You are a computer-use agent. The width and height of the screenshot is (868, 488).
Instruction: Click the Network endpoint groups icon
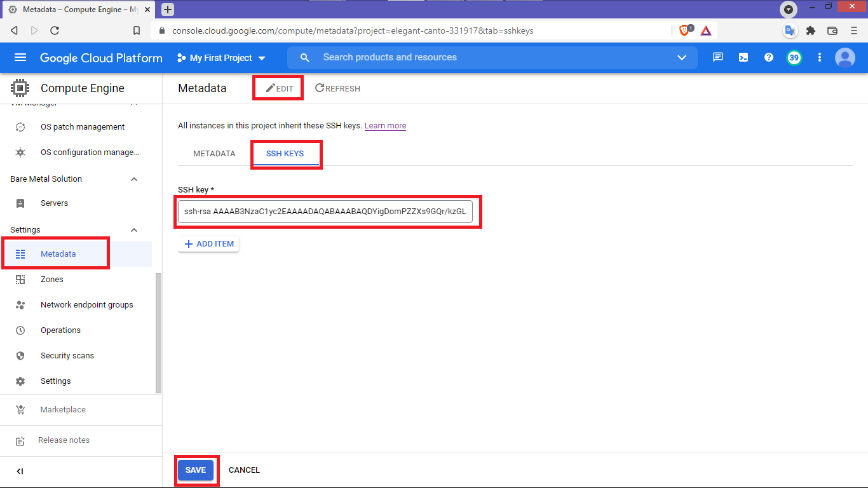[20, 305]
